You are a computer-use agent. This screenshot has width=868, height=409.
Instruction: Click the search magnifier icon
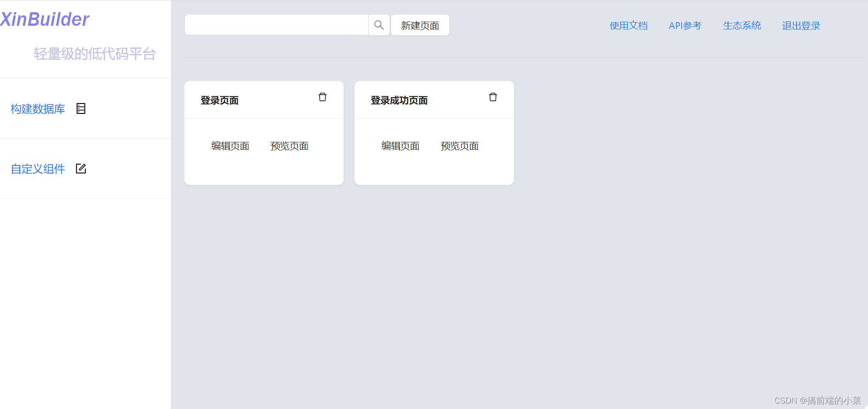point(379,25)
